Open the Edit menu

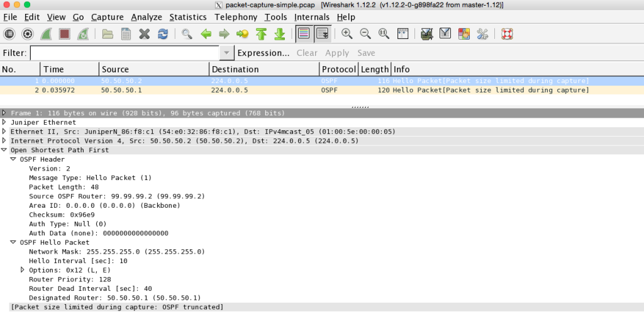pos(32,17)
